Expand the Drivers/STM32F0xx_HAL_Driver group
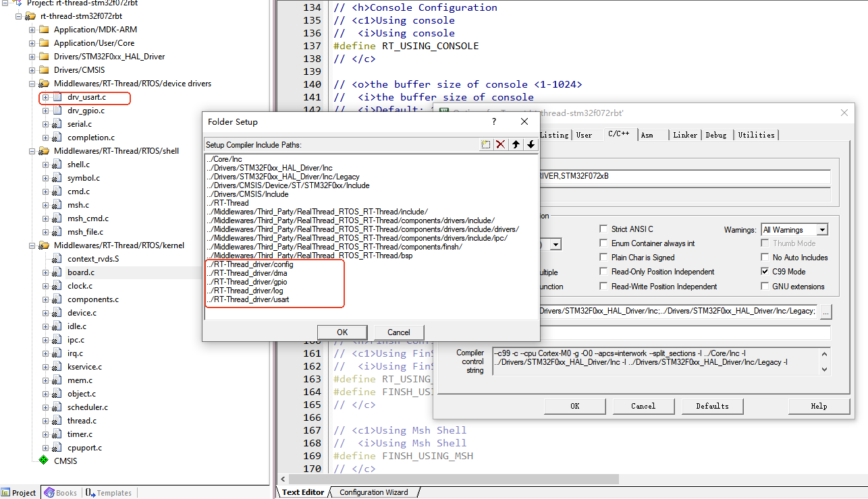 click(32, 57)
